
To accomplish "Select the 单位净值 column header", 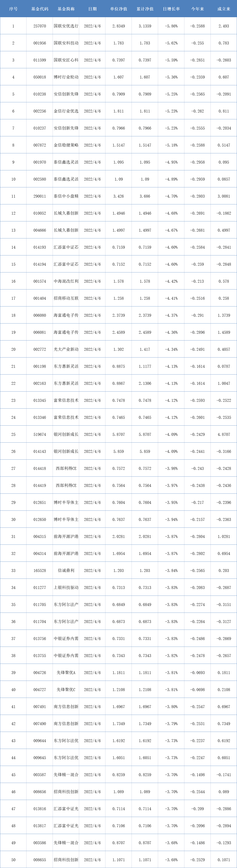I will [118, 9].
